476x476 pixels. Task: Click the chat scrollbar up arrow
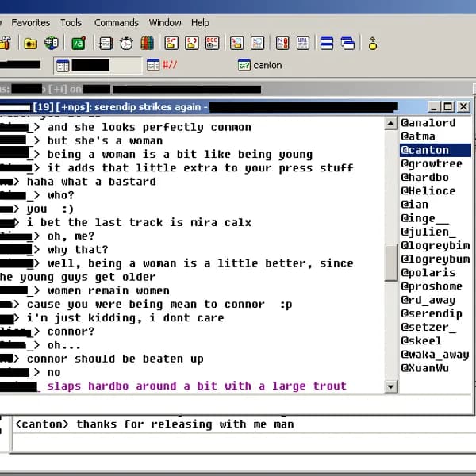tap(390, 123)
